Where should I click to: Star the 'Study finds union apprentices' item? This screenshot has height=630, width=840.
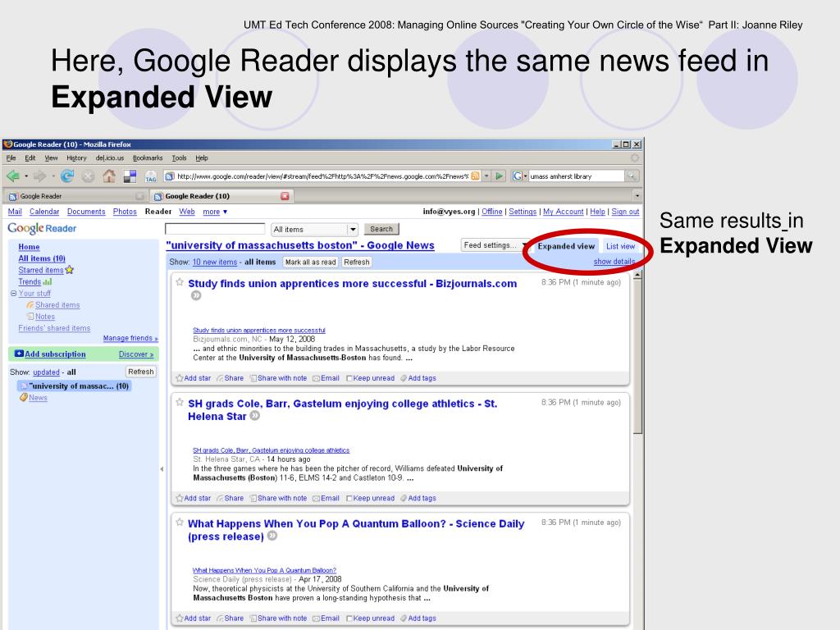tap(180, 282)
